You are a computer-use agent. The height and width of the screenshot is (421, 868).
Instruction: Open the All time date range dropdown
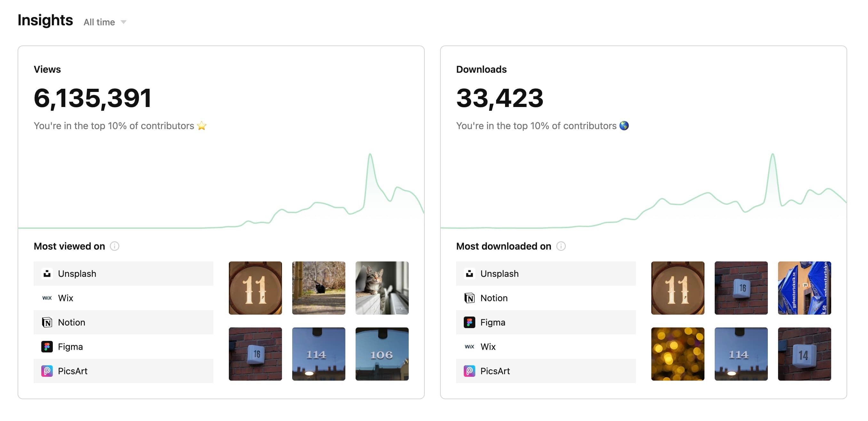(99, 21)
